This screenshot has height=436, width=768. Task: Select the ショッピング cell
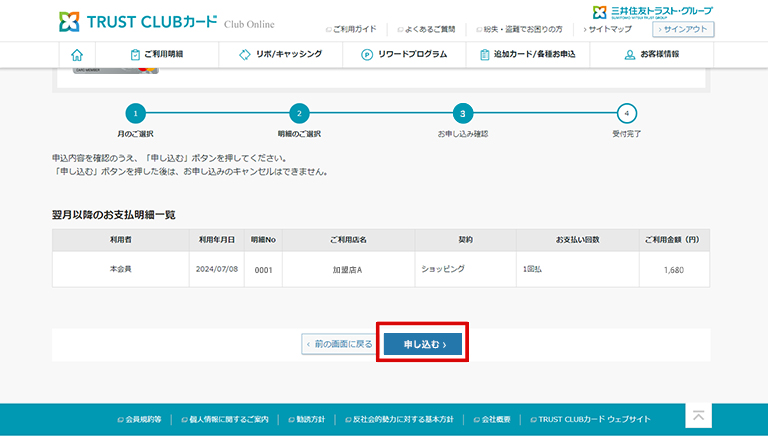tap(465, 269)
